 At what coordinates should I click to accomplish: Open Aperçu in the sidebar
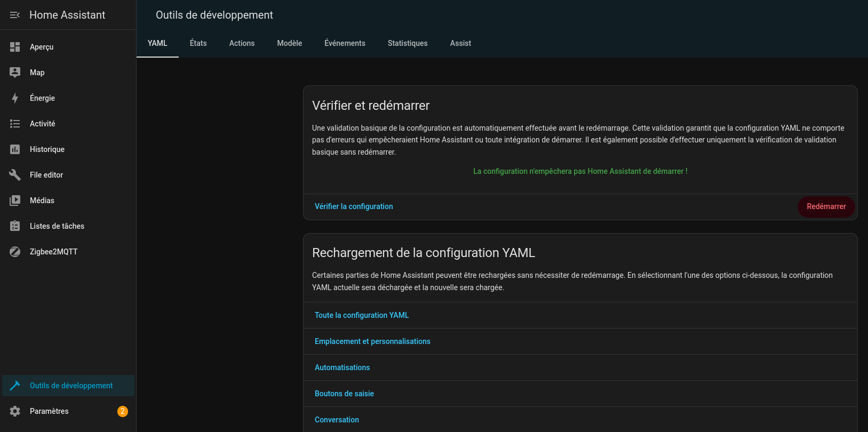point(68,47)
